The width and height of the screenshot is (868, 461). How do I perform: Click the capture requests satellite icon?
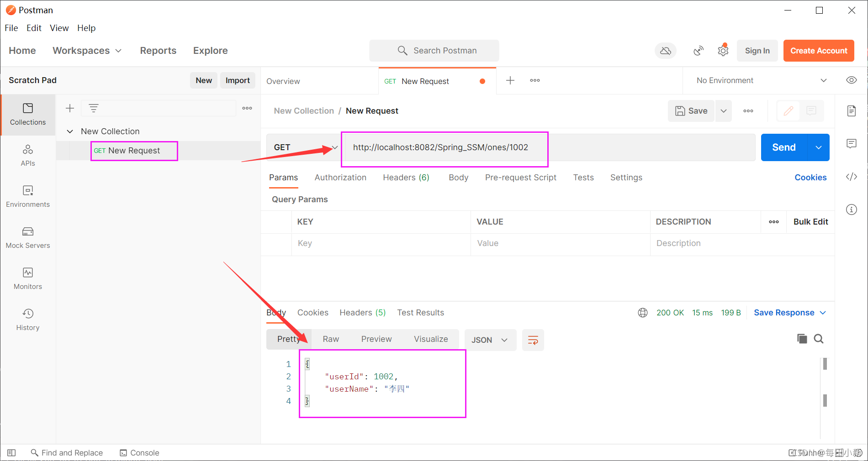pos(699,51)
